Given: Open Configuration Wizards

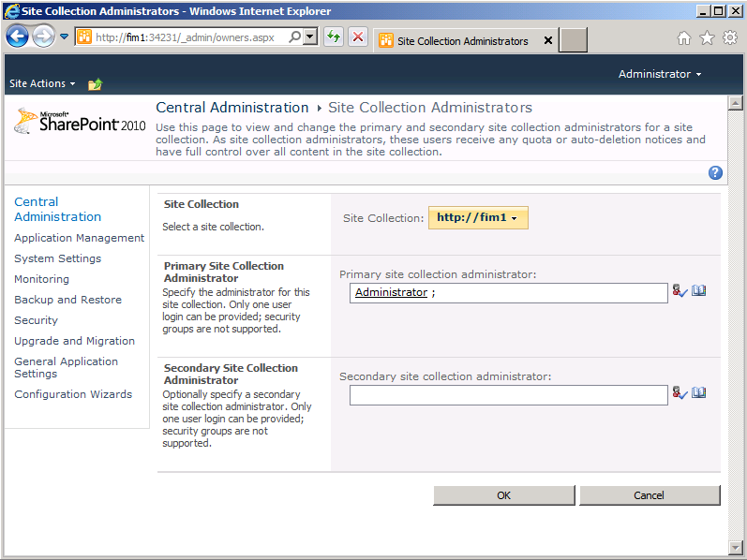Looking at the screenshot, I should click(x=73, y=394).
